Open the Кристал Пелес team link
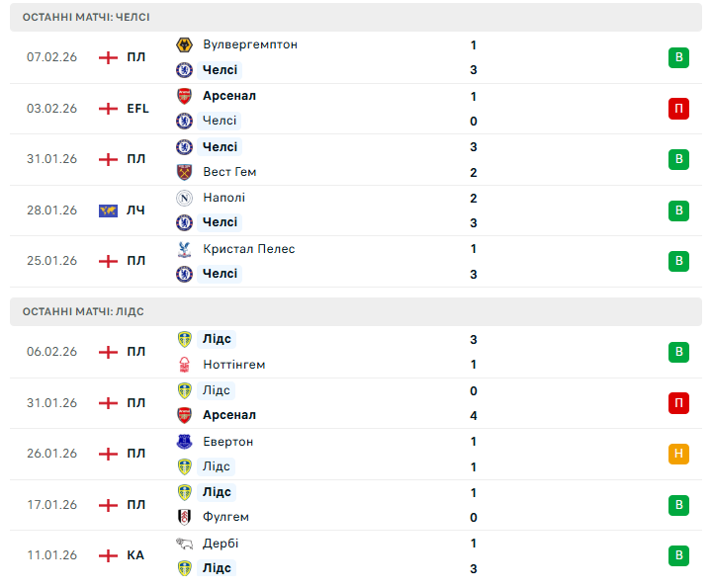Screen dimensions: 711x588 pyautogui.click(x=248, y=249)
